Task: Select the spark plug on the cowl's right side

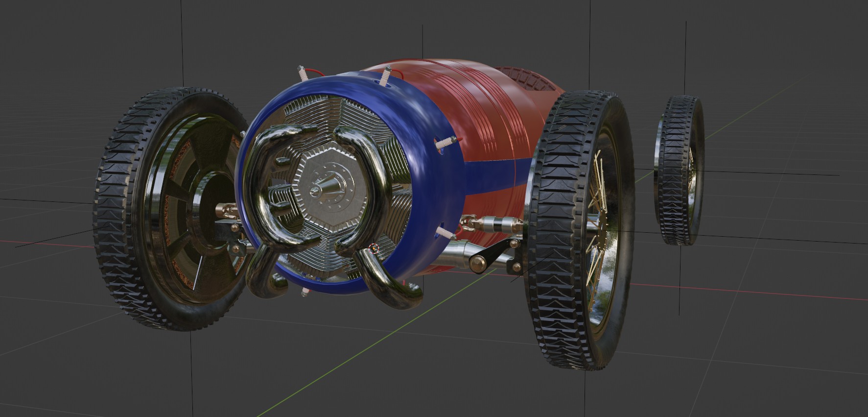Action: (x=446, y=143)
